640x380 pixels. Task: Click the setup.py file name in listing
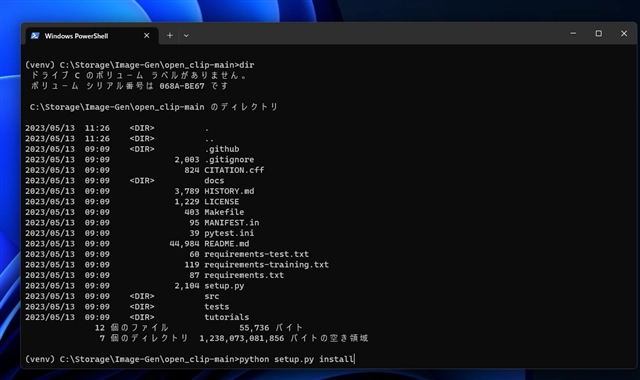tap(224, 286)
